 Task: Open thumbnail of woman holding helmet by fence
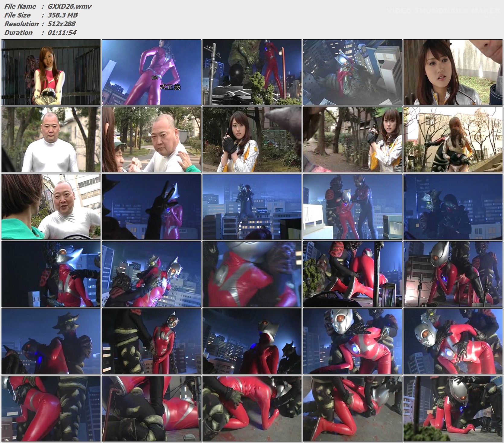coord(51,72)
